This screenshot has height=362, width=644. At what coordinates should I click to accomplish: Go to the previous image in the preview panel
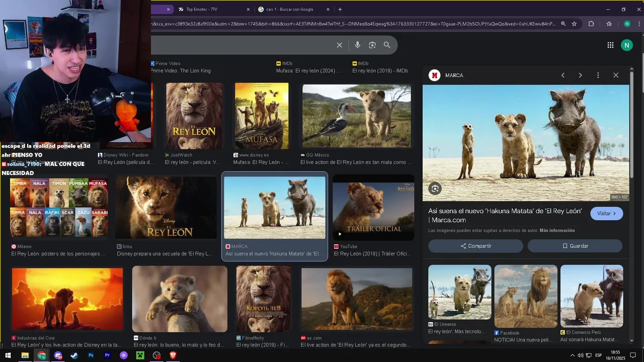[563, 75]
